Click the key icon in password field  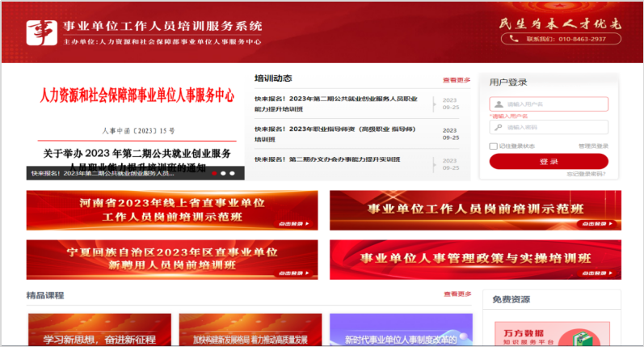click(x=497, y=127)
